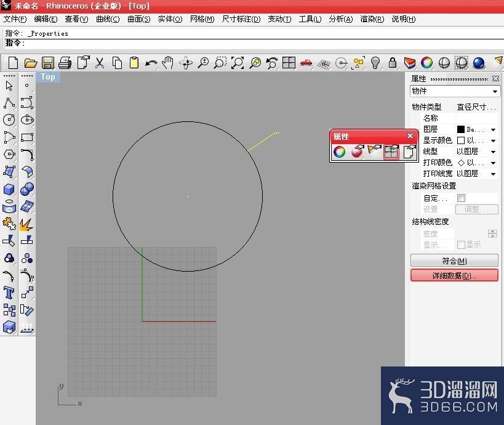This screenshot has height=425, width=504.
Task: Click the 符合(M) button
Action: pos(454,261)
